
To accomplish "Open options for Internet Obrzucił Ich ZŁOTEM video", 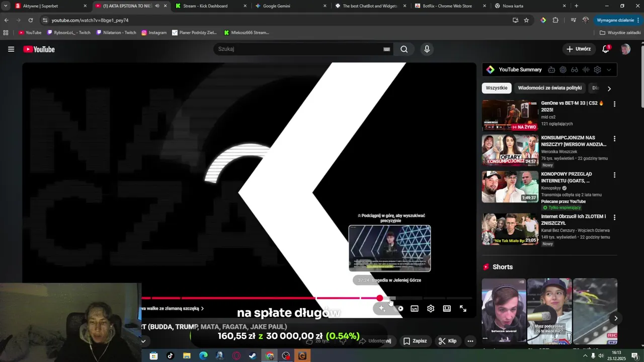I will [614, 218].
